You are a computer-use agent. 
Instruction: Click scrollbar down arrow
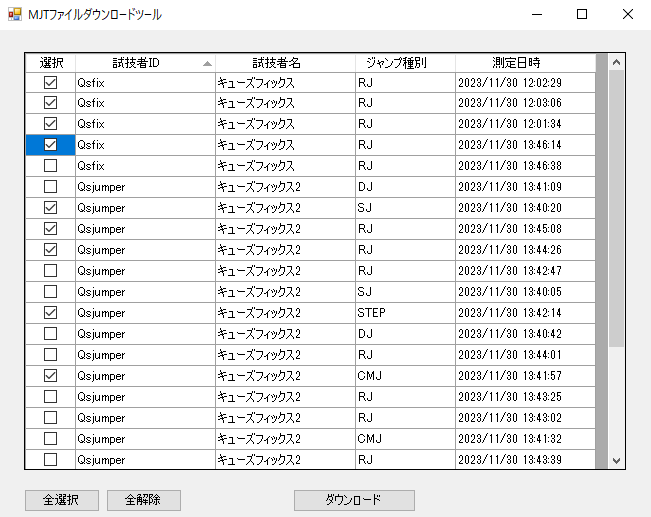point(616,461)
